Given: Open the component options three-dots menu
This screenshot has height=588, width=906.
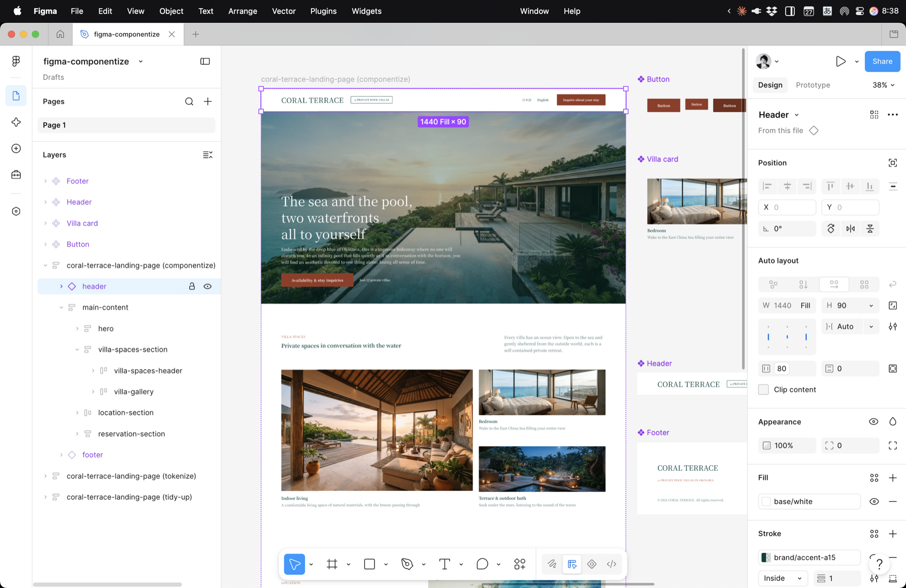Looking at the screenshot, I should (x=893, y=115).
